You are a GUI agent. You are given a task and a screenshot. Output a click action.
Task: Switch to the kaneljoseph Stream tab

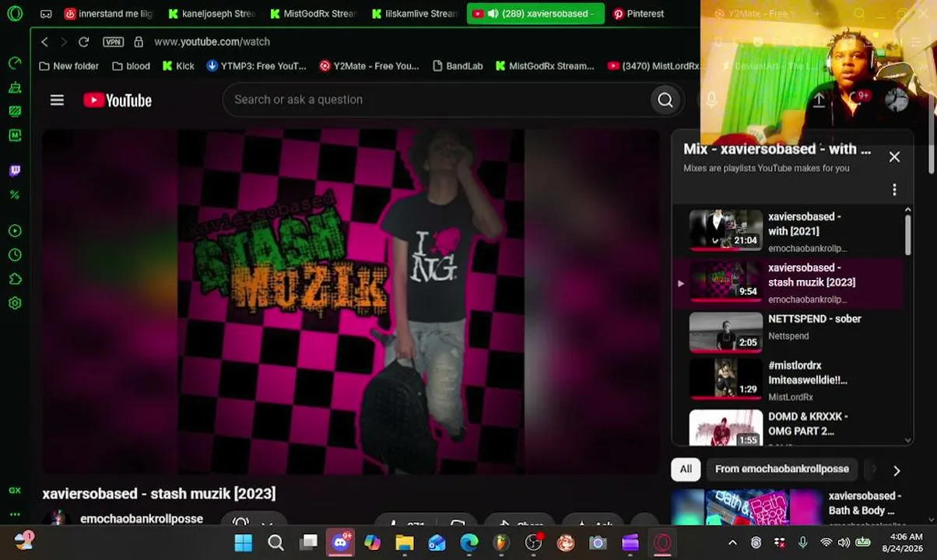point(212,13)
